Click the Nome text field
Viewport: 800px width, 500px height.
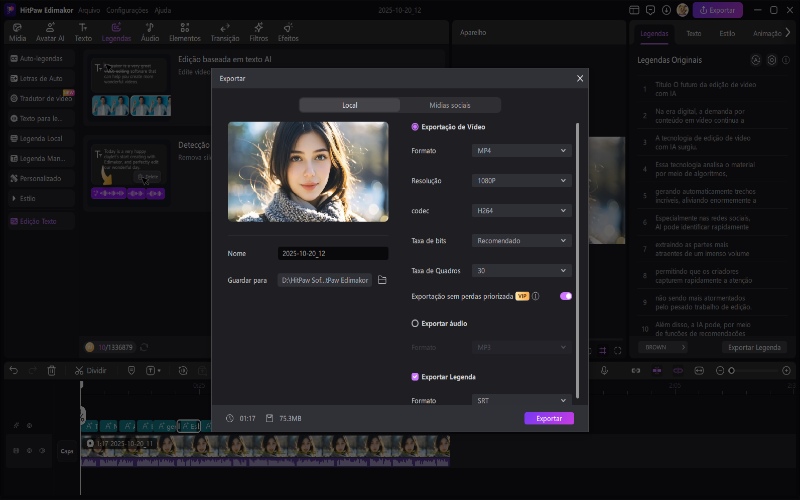click(x=333, y=254)
